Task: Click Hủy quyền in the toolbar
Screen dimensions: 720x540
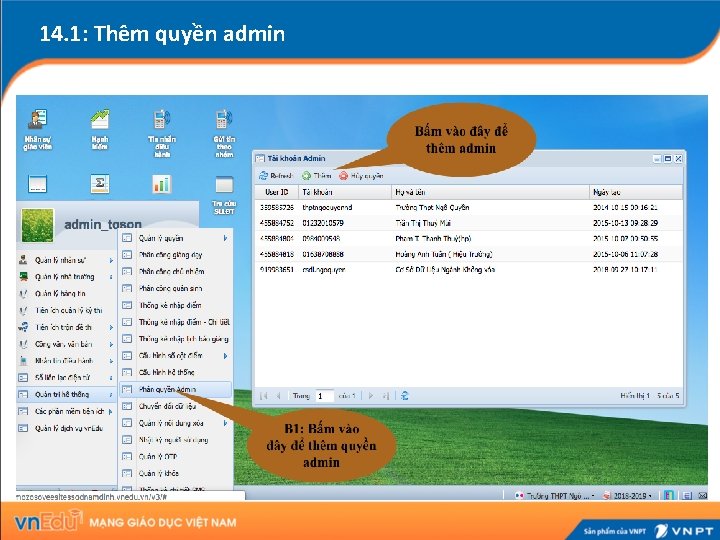Action: (361, 175)
